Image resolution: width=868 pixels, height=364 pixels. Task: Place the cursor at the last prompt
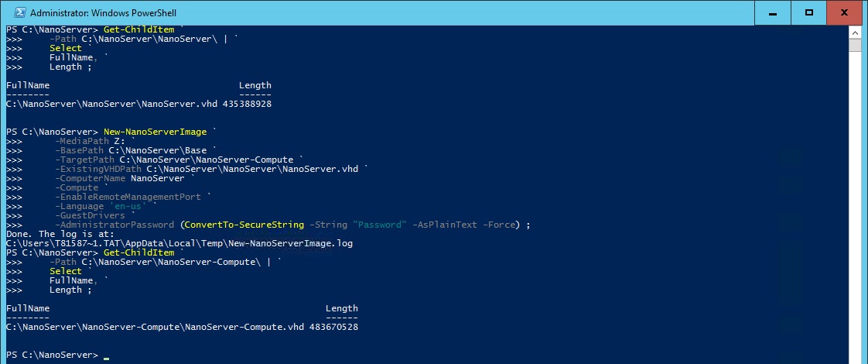106,355
